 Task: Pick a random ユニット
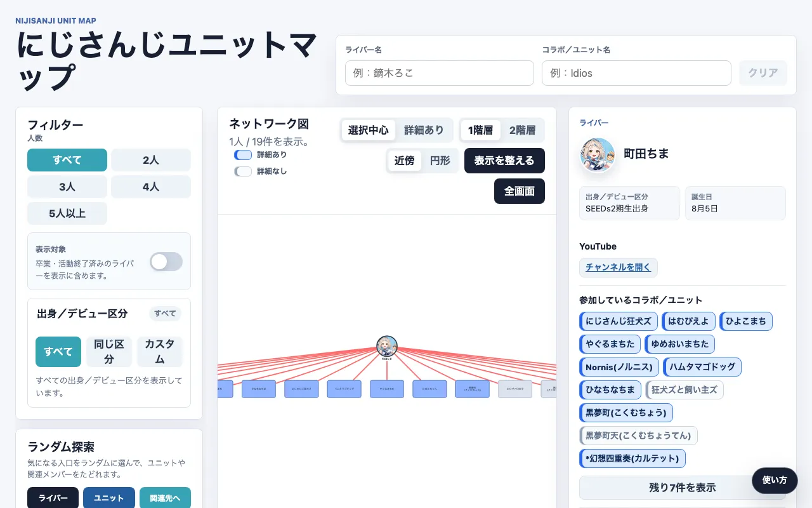click(109, 498)
